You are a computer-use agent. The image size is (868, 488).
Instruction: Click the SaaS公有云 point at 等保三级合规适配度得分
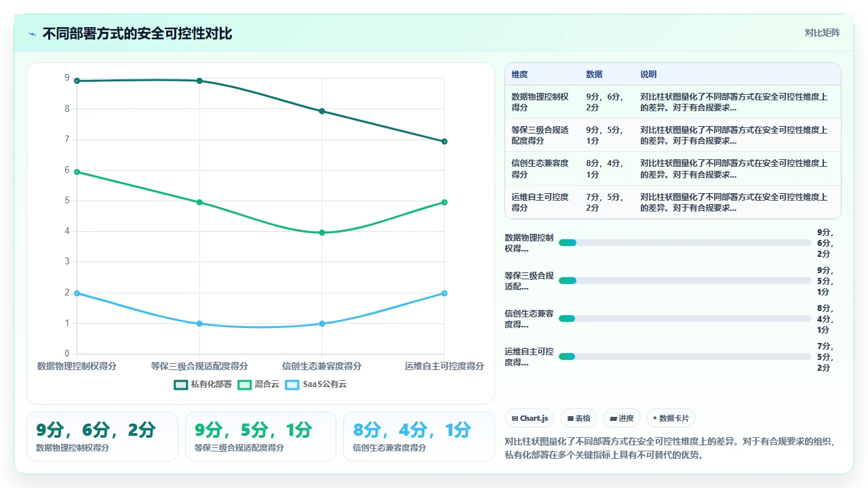[199, 324]
